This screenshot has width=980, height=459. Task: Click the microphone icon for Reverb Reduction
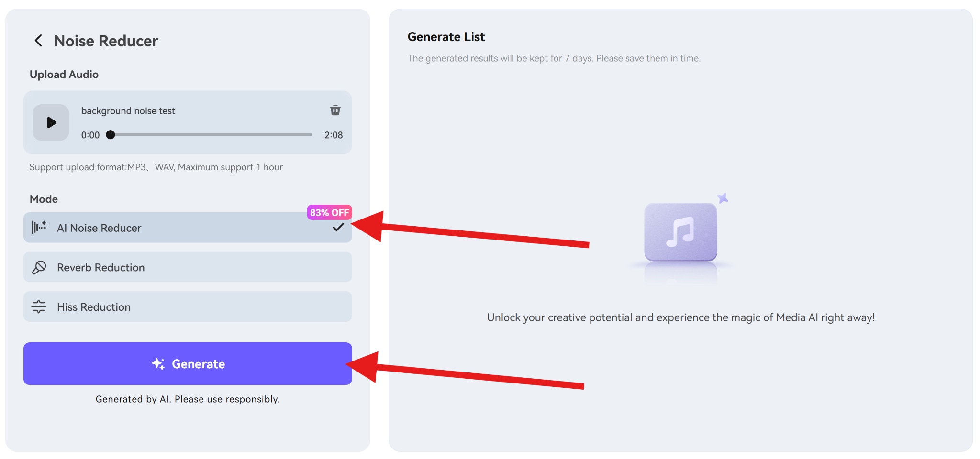pyautogui.click(x=39, y=267)
